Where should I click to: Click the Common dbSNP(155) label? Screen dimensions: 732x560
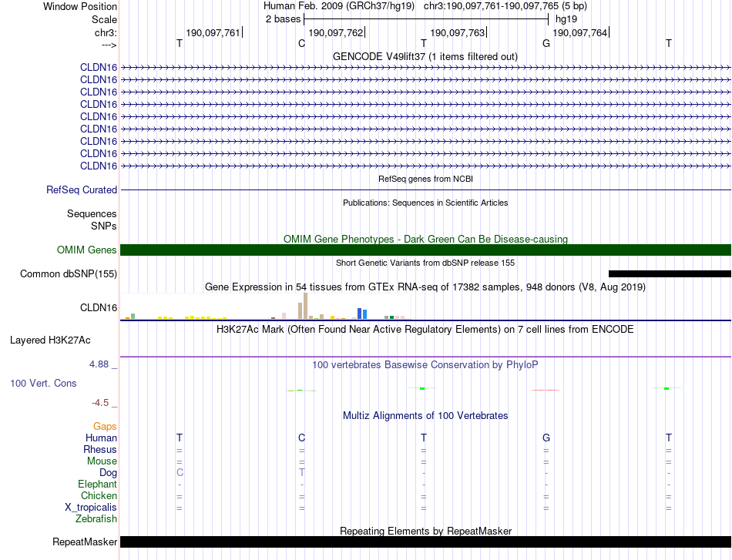point(69,274)
